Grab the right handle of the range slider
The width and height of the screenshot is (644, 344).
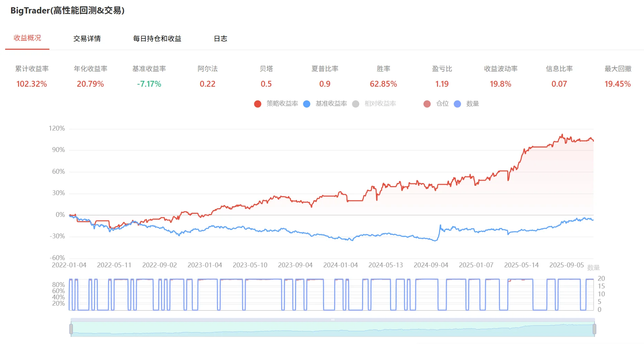[594, 329]
